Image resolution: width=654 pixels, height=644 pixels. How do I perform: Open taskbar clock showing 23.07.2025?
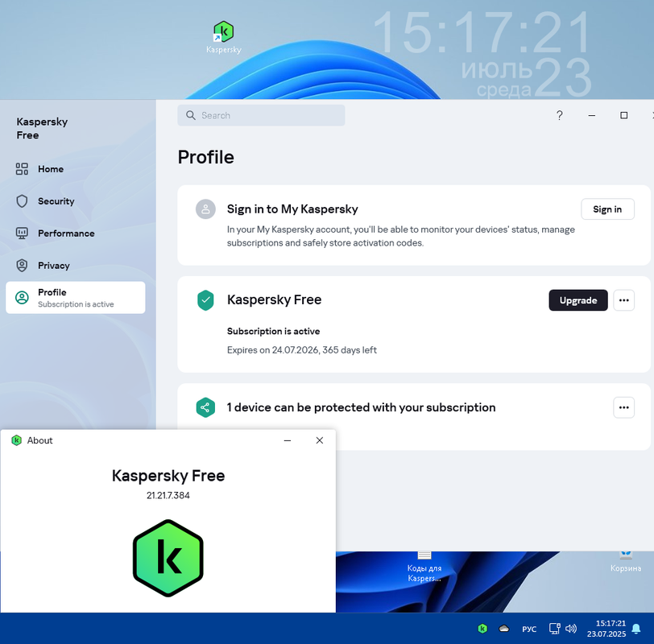pos(606,629)
